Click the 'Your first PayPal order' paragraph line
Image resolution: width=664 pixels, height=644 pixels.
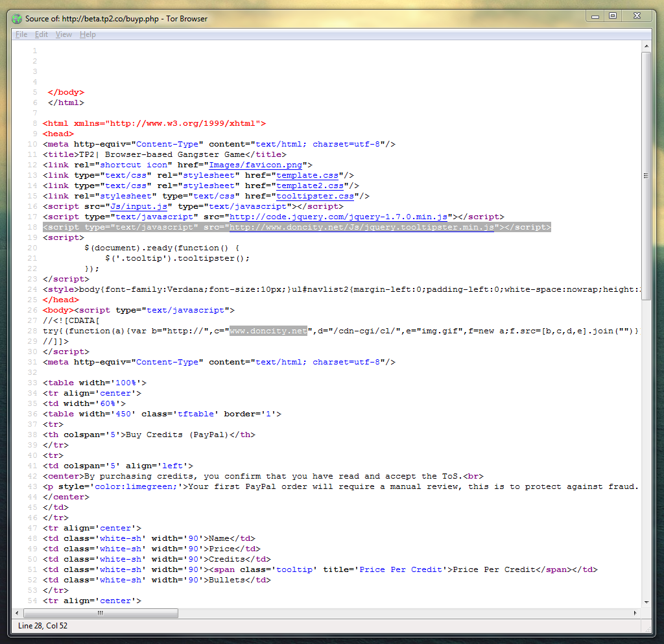(x=341, y=486)
